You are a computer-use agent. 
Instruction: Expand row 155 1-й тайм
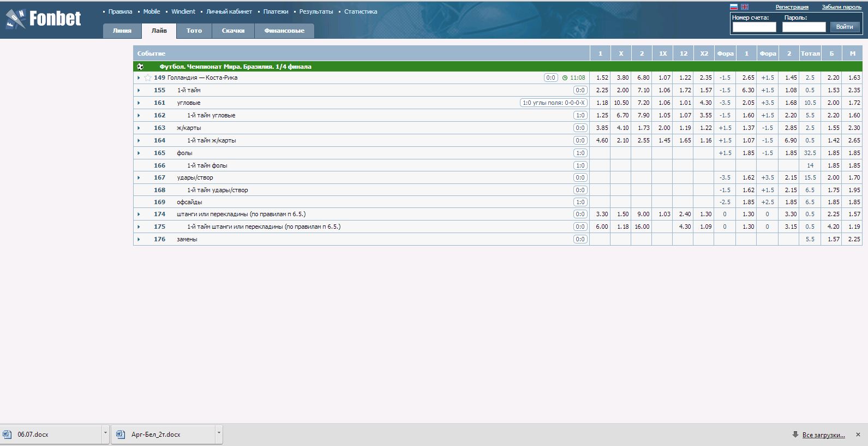(139, 90)
